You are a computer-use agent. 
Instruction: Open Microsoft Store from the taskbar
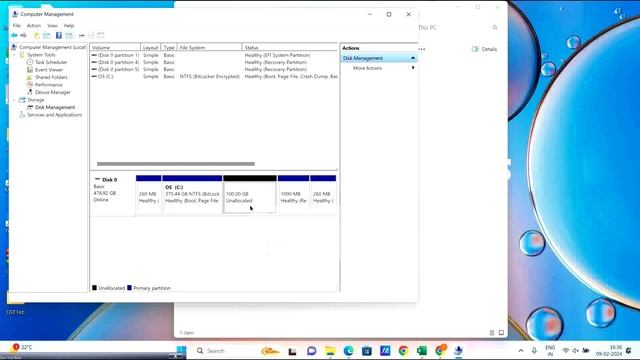[x=367, y=351]
